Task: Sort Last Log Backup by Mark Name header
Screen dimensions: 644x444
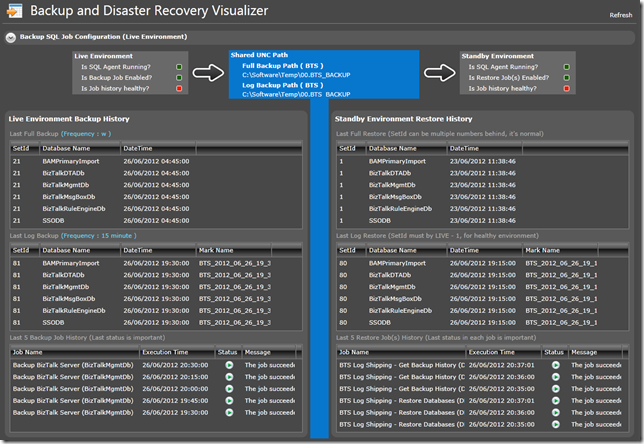Action: 218,250
